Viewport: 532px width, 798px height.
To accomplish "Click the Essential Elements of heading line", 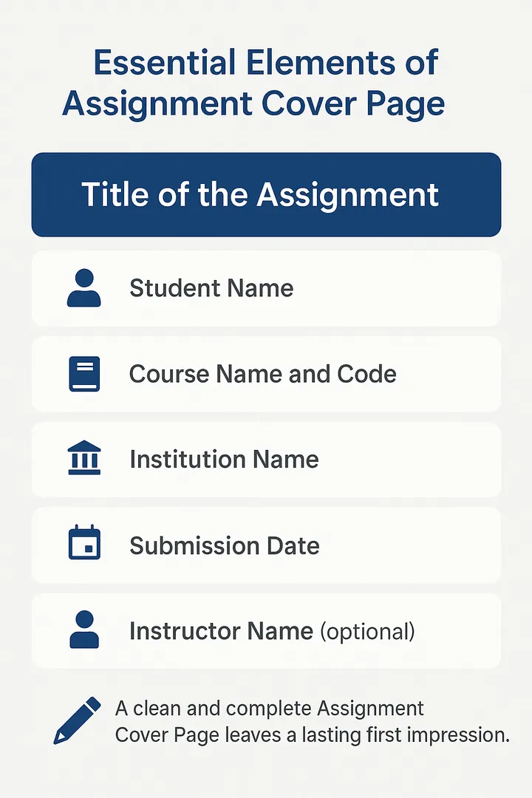I will pyautogui.click(x=266, y=63).
